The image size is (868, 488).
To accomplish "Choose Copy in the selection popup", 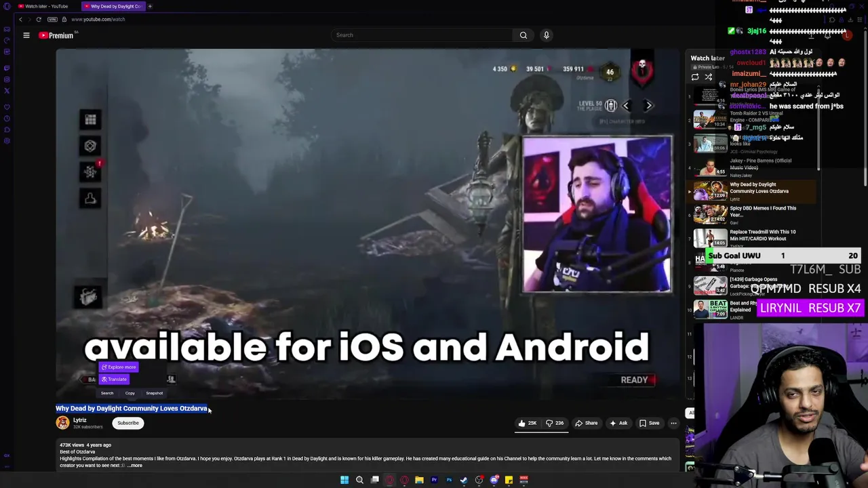I will (x=130, y=393).
